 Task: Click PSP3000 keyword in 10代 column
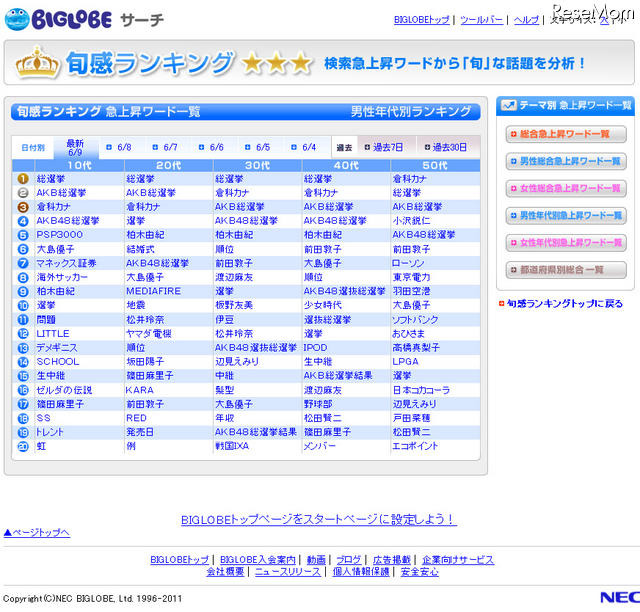pyautogui.click(x=60, y=235)
